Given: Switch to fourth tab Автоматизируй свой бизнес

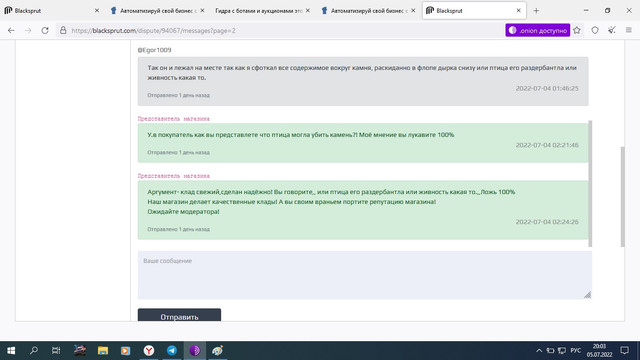Looking at the screenshot, I should pyautogui.click(x=368, y=11).
